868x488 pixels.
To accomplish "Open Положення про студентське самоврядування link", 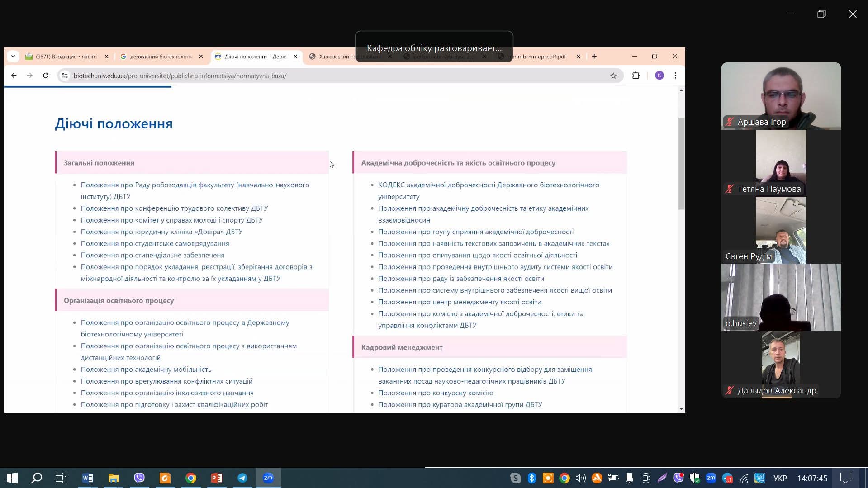I will 155,243.
